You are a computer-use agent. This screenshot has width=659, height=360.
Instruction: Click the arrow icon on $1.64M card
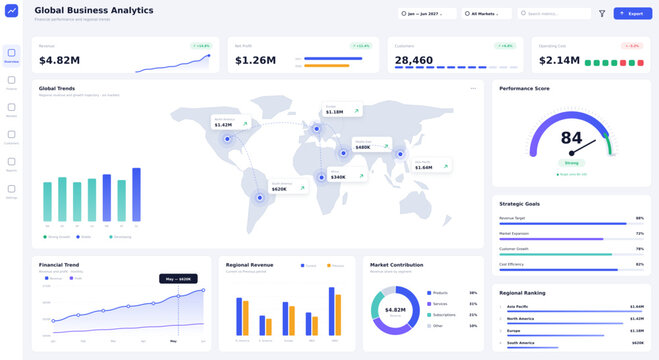[445, 166]
